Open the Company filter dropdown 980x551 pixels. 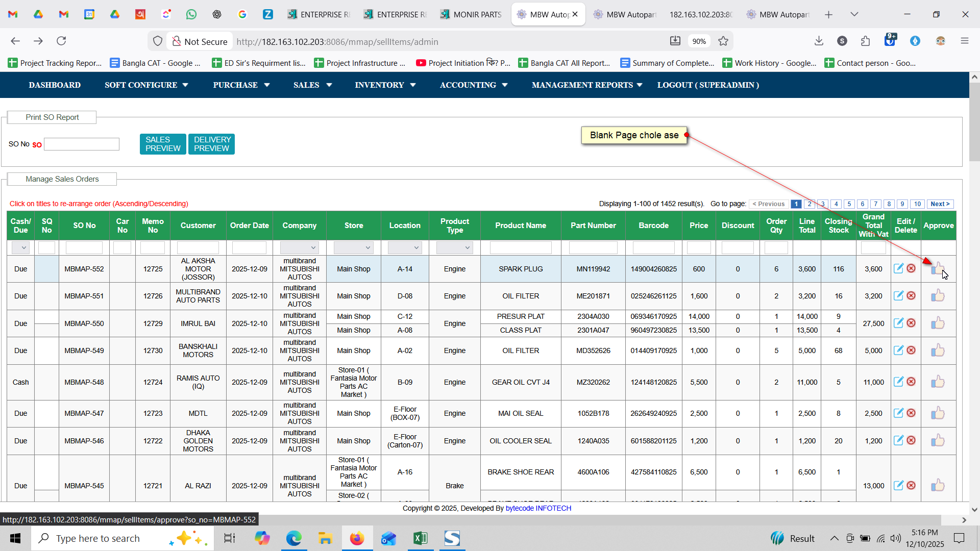point(299,248)
